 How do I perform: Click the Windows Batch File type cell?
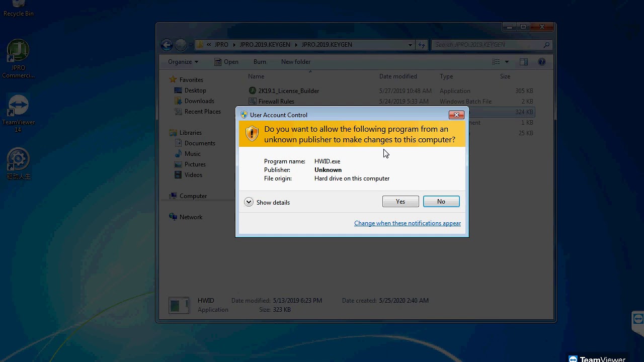pos(465,102)
